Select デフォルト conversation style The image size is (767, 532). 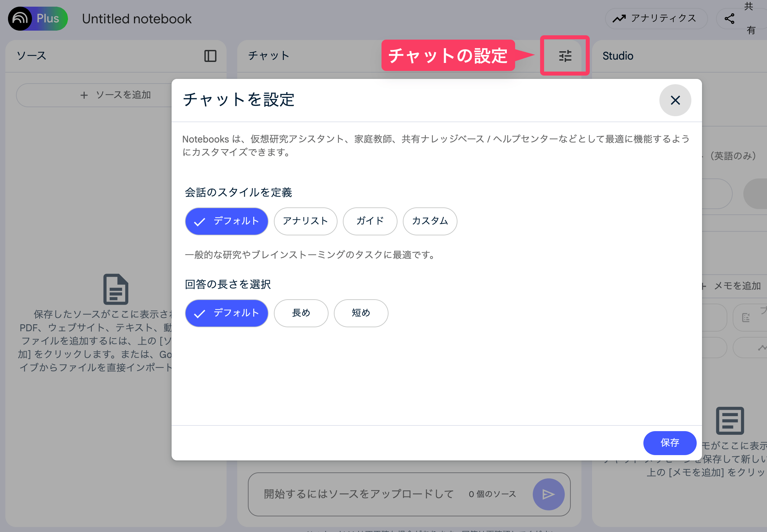(227, 221)
